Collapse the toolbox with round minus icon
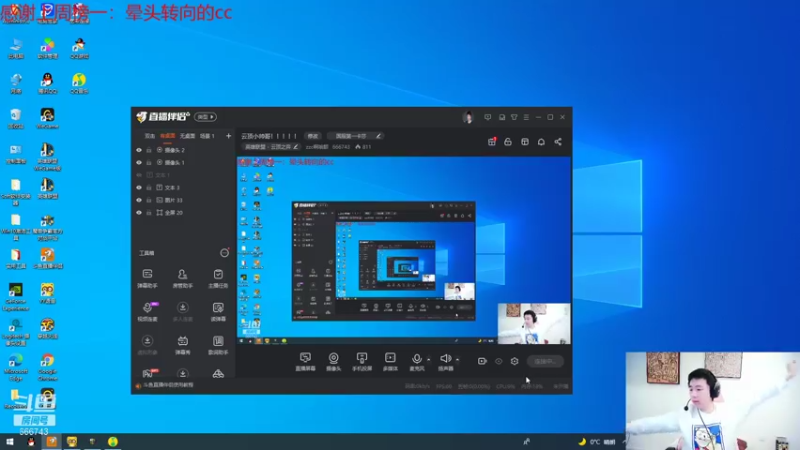This screenshot has height=450, width=800. tap(224, 253)
